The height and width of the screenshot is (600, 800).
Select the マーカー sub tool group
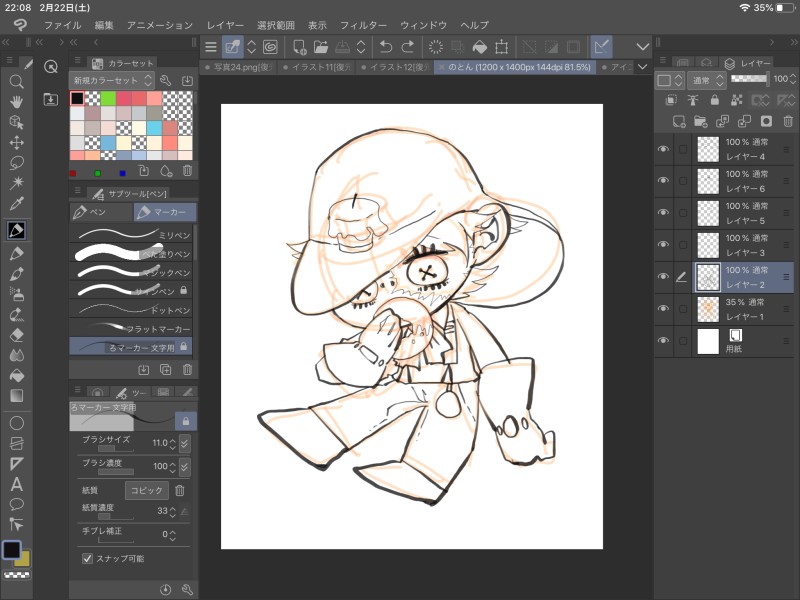pyautogui.click(x=165, y=212)
